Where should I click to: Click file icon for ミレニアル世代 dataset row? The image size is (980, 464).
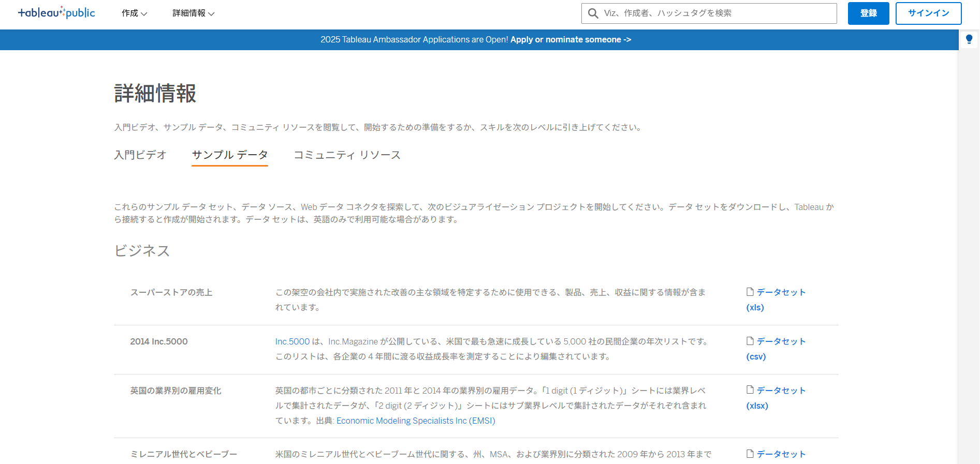[x=750, y=454]
